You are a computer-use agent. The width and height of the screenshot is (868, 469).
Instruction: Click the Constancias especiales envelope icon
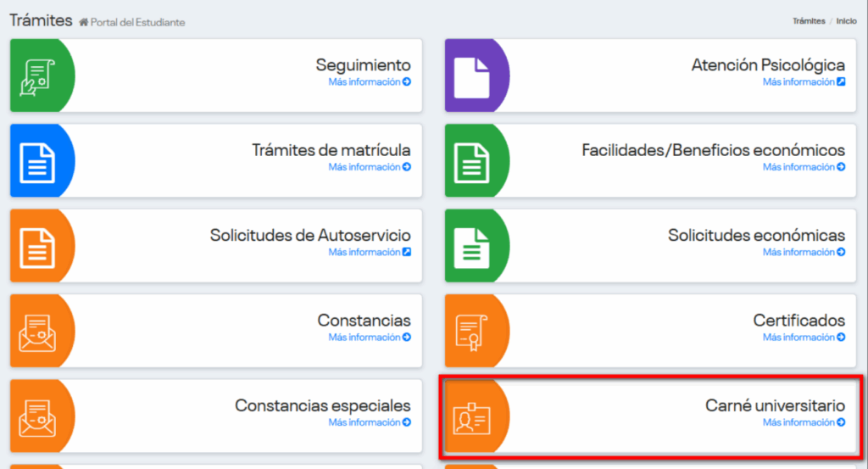[37, 416]
